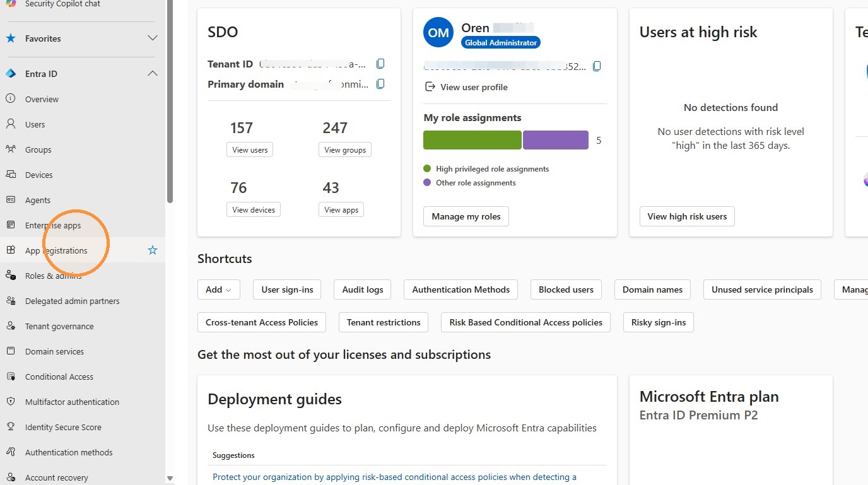Open the Add shortcuts dropdown
The image size is (868, 485).
click(218, 289)
